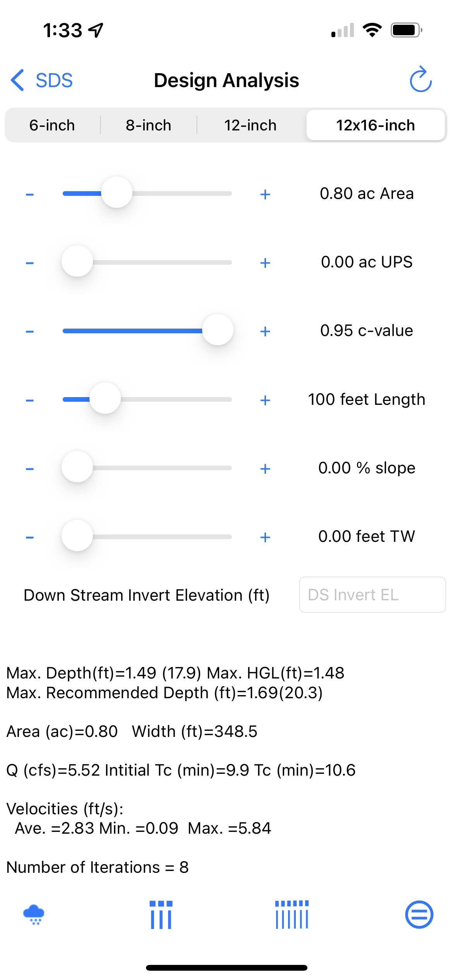Increase ac UPS with the plus button
The image size is (453, 980).
(x=265, y=263)
